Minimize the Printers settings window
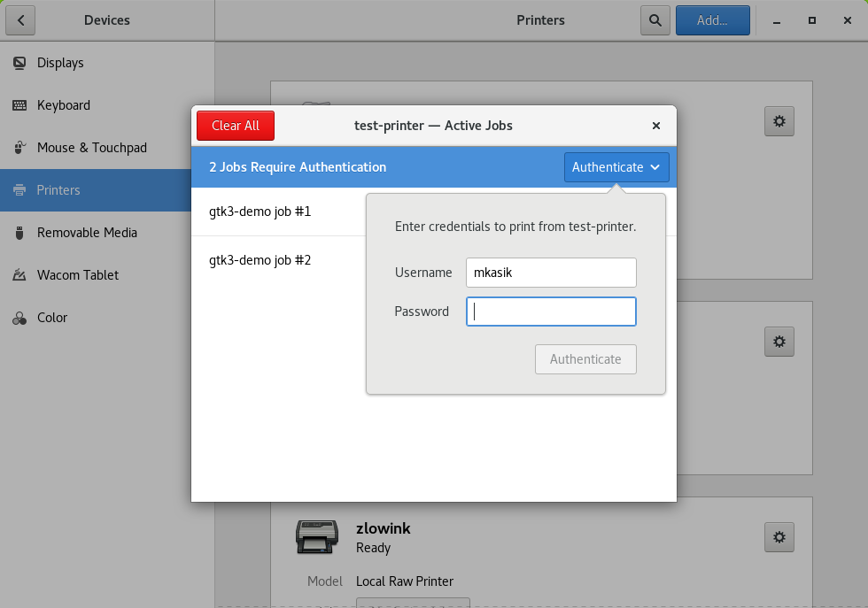Screen dimensions: 868x608 (x=777, y=20)
